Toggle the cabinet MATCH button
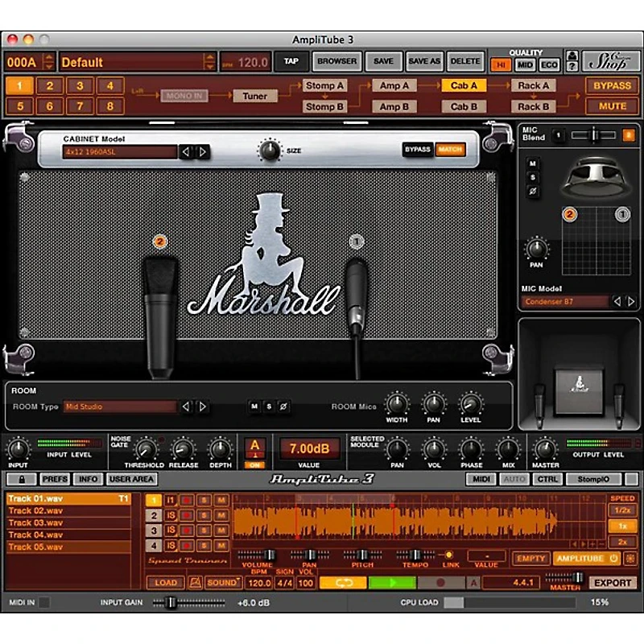This screenshot has width=644, height=644. coord(450,149)
